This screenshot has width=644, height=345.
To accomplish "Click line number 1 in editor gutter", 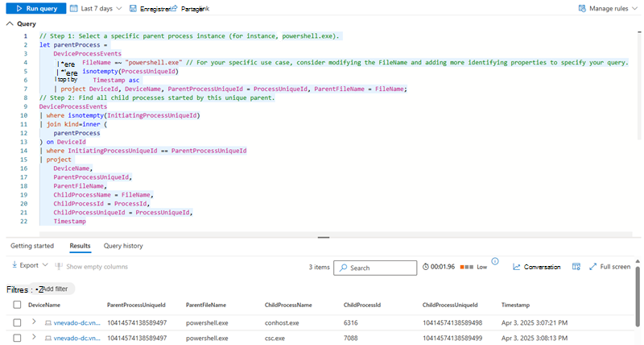I will click(x=26, y=36).
